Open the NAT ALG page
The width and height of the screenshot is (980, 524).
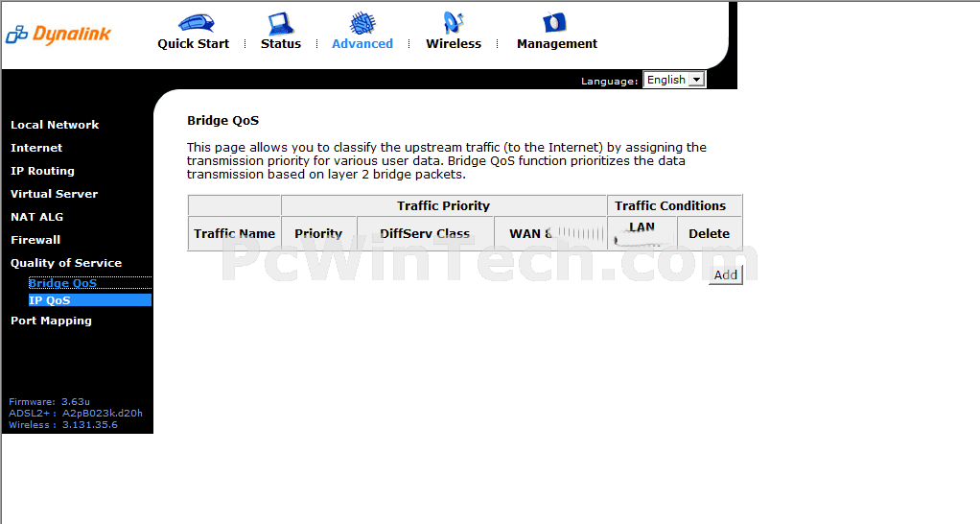(36, 217)
